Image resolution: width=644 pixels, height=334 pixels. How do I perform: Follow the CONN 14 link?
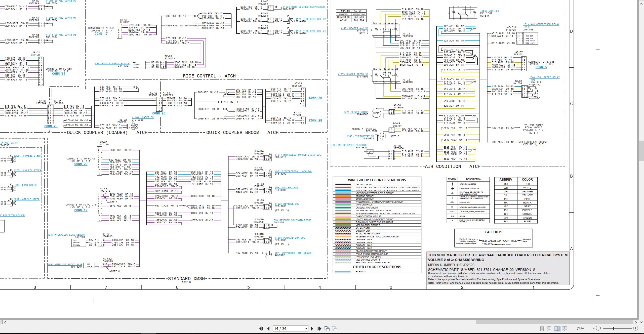click(59, 74)
